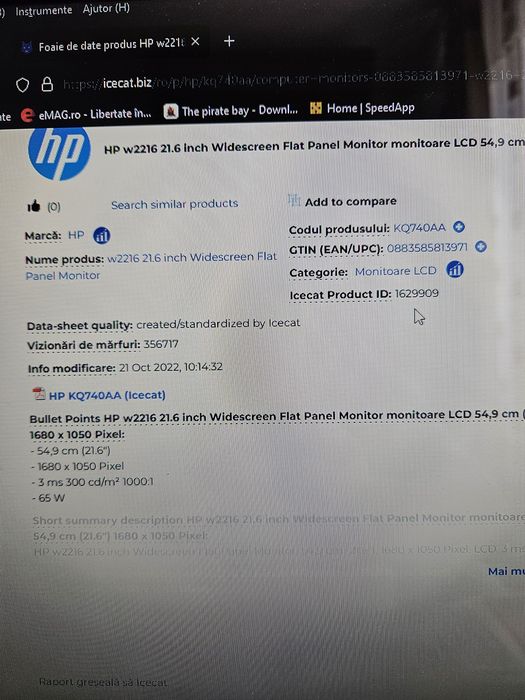Click plus icon beside product code KQ740AA
Viewport: 525px width, 700px height.
coord(458,227)
